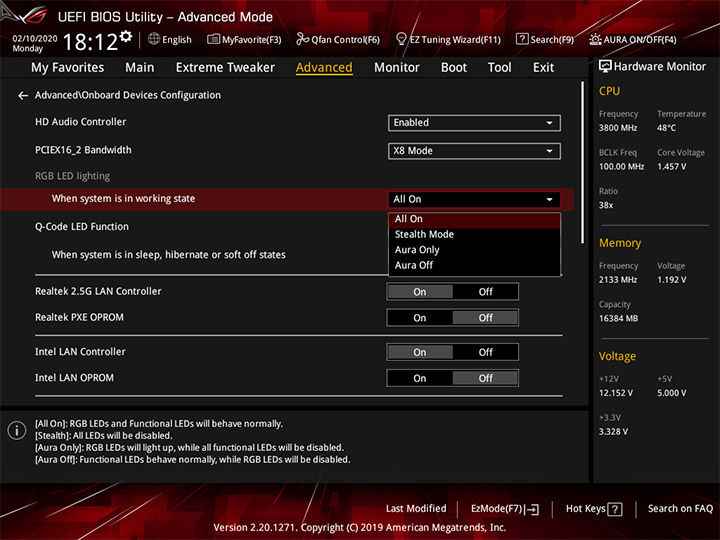Open MyFavorite(F3) from the top toolbar

pyautogui.click(x=244, y=40)
